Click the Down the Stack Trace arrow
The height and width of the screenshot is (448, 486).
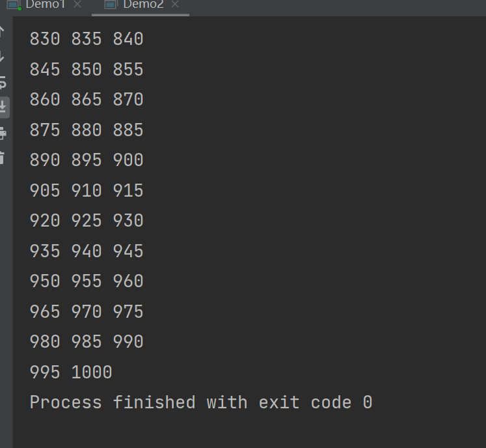pos(2,57)
